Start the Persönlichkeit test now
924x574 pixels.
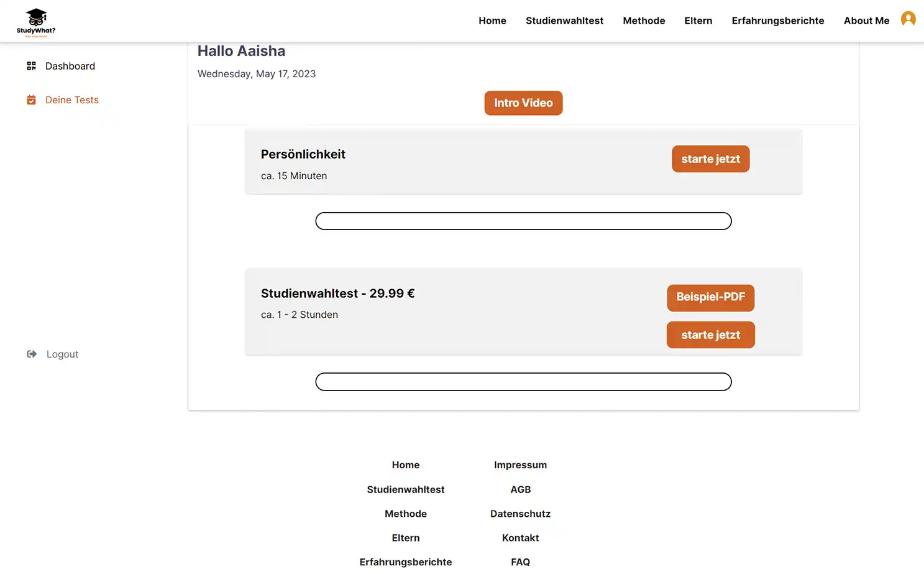click(710, 159)
